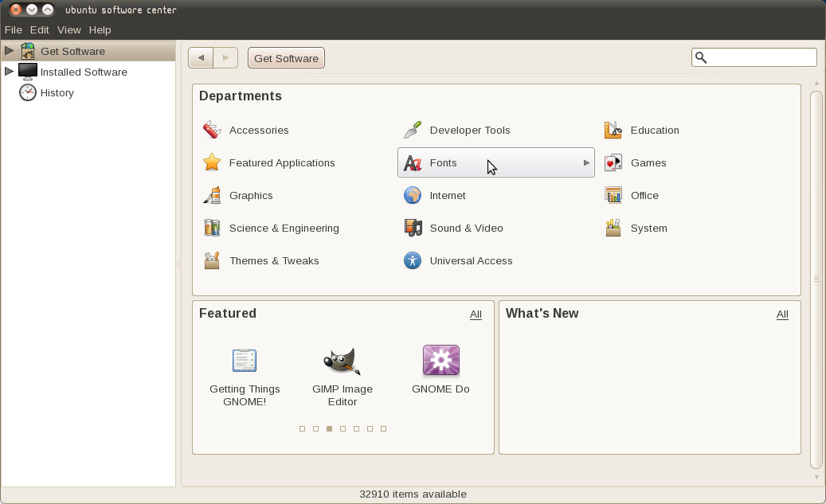826x504 pixels.
Task: Click inside the search input field
Action: pyautogui.click(x=754, y=57)
